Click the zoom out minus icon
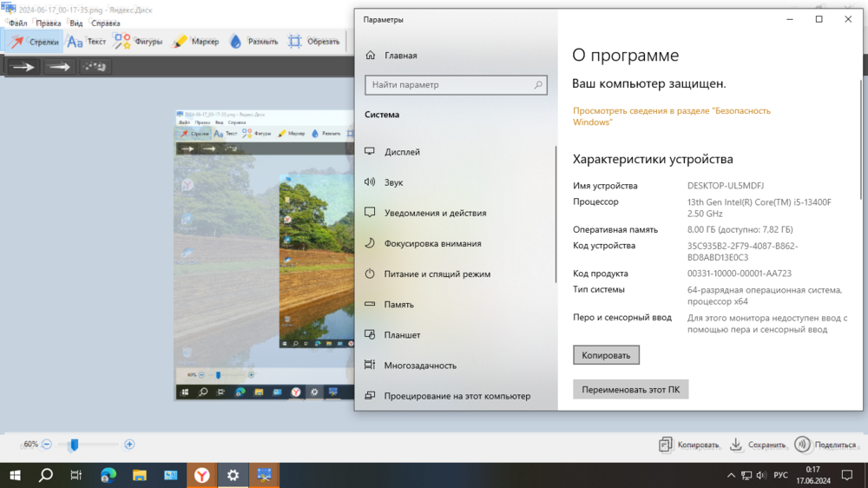 (x=47, y=445)
